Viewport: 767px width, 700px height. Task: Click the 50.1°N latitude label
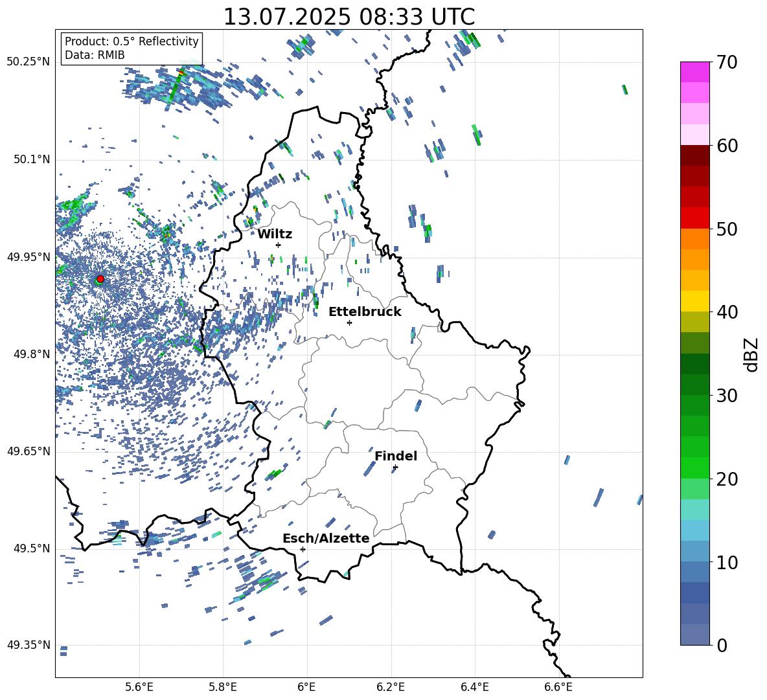click(x=32, y=159)
